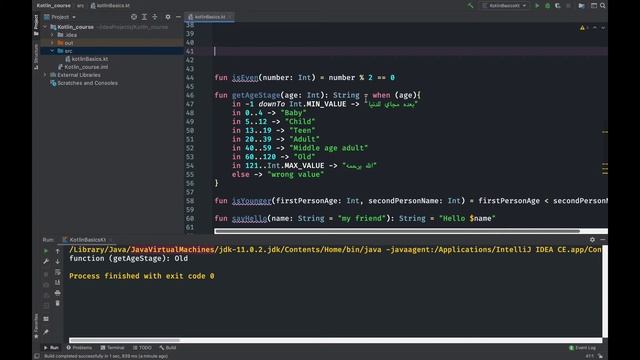Open the KotlinBasicsKt run configuration dropdown
Image resolution: width=640 pixels, height=360 pixels.
coord(504,6)
